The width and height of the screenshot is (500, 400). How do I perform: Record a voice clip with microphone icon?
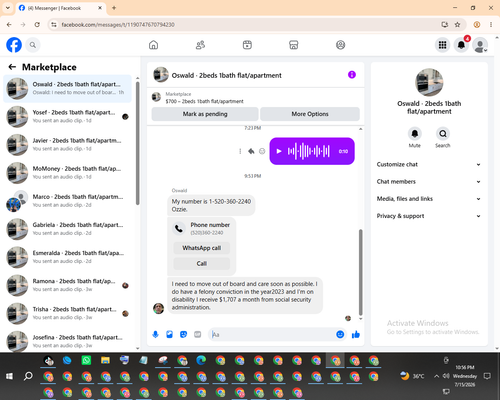pos(156,334)
